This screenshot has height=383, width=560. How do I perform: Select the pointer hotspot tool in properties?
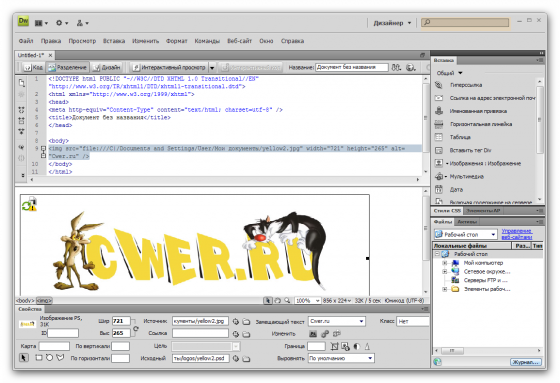[24, 357]
